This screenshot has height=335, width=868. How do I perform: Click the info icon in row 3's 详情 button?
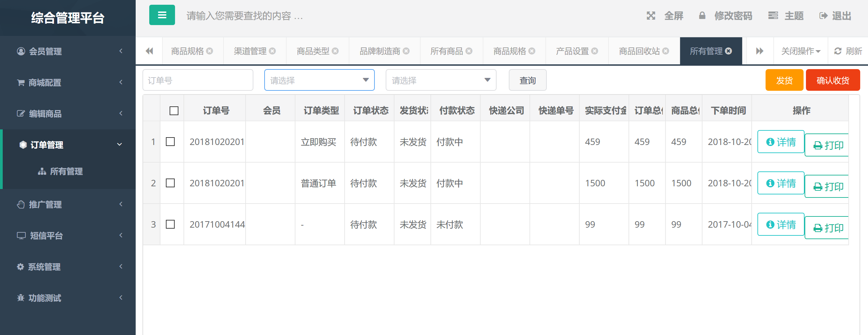click(x=770, y=224)
